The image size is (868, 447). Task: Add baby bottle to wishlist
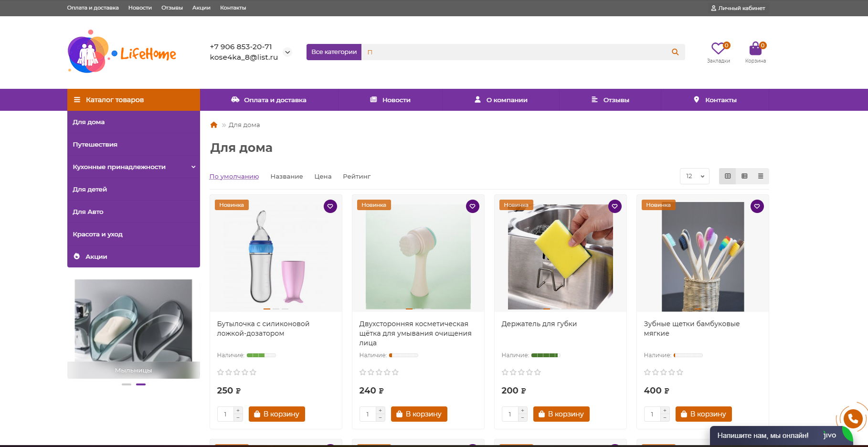click(x=330, y=206)
